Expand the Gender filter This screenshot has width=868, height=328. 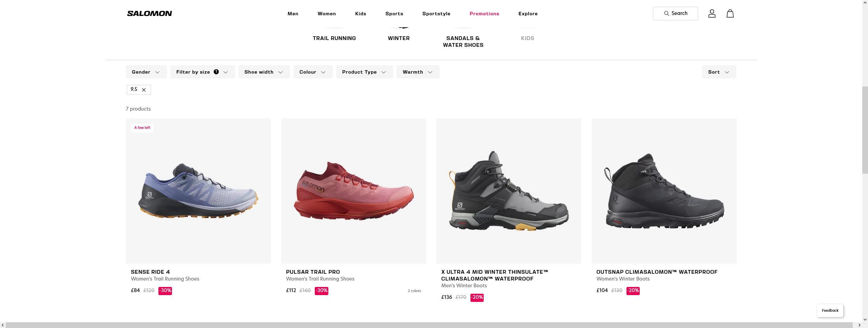point(146,72)
